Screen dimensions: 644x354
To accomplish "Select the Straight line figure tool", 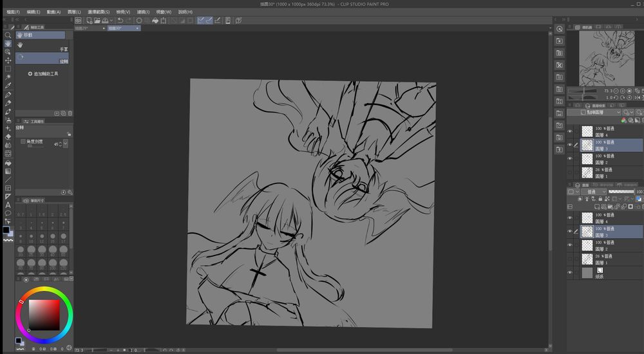I will [8, 180].
